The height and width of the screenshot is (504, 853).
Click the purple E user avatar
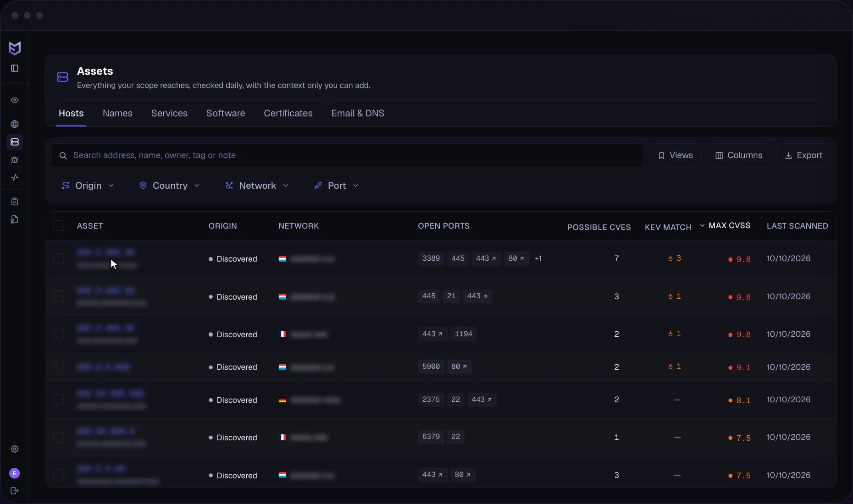coord(15,473)
